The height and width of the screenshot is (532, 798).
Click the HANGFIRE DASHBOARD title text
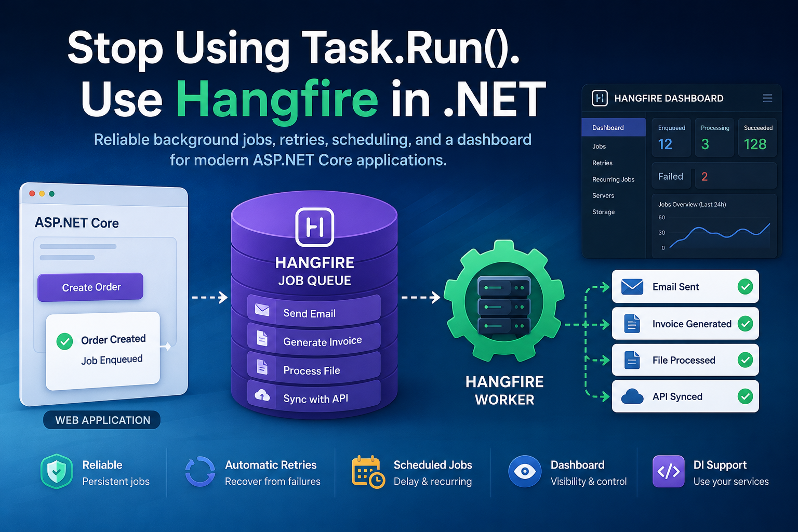tap(669, 98)
